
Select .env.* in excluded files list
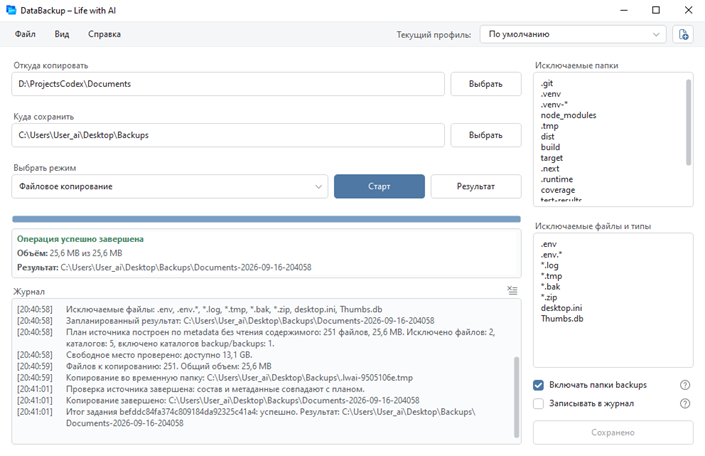[551, 255]
